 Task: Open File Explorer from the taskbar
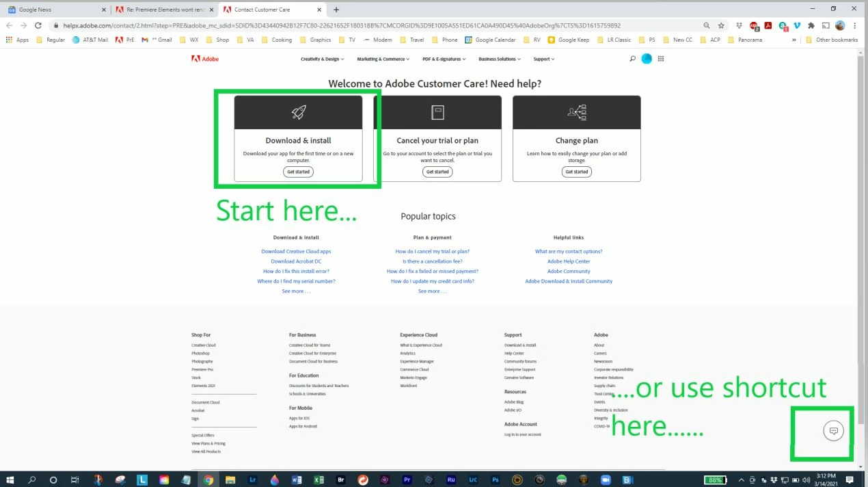pos(230,480)
